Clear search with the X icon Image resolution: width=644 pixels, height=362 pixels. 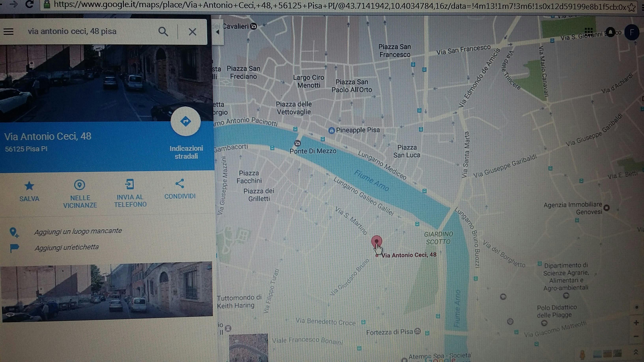tap(192, 32)
